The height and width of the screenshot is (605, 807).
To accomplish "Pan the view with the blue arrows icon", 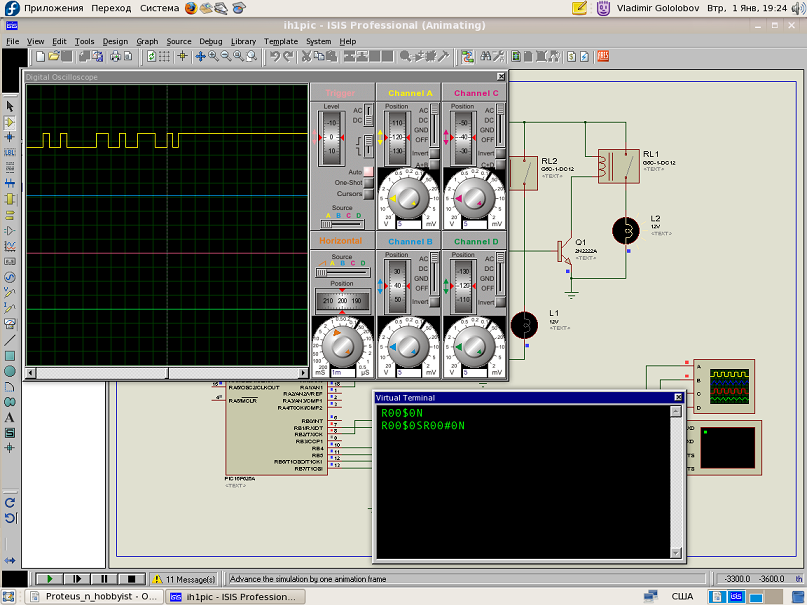I will 200,57.
